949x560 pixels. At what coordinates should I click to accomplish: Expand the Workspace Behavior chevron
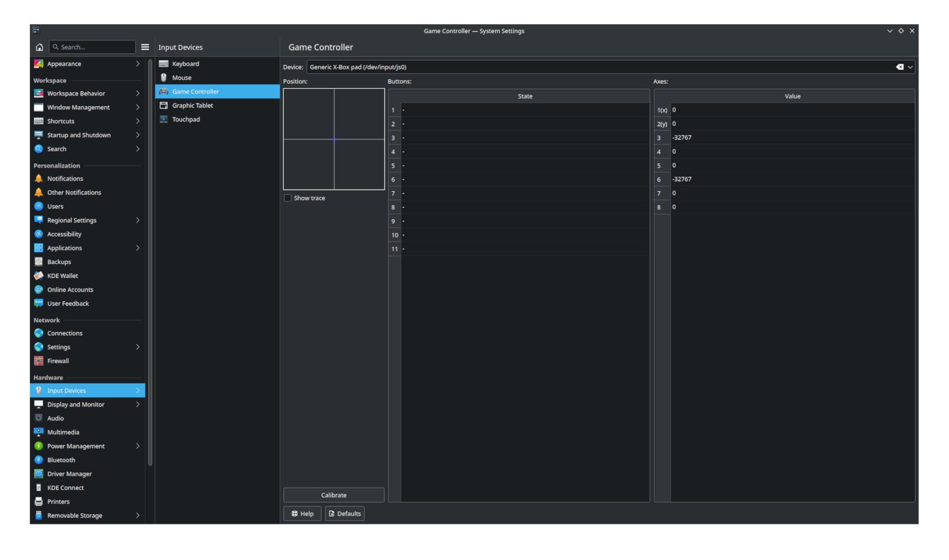coord(138,93)
